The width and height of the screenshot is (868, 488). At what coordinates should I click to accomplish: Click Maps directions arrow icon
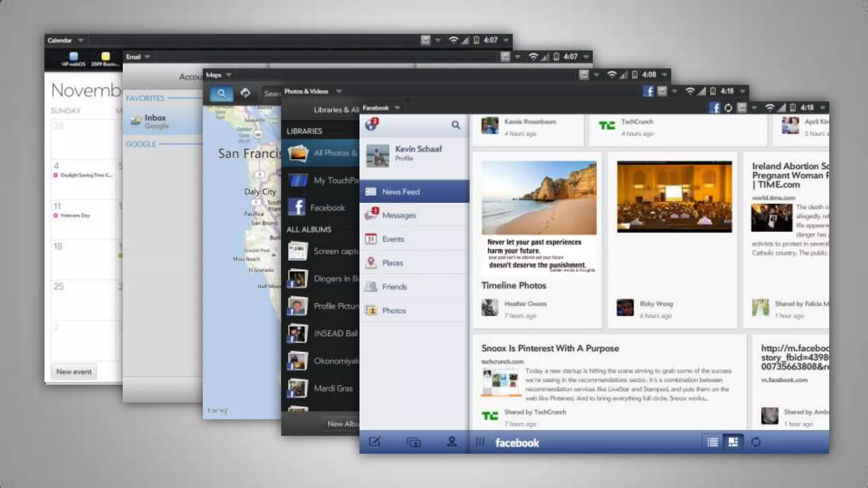point(245,93)
